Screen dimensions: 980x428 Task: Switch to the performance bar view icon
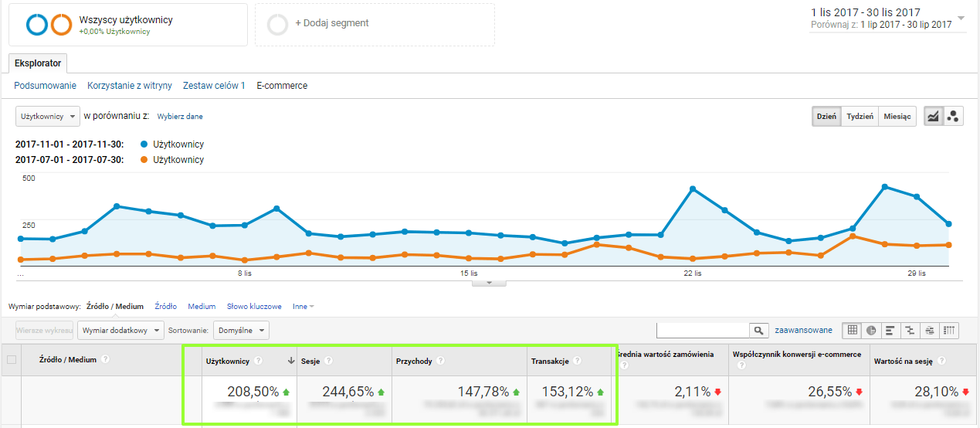coord(890,331)
